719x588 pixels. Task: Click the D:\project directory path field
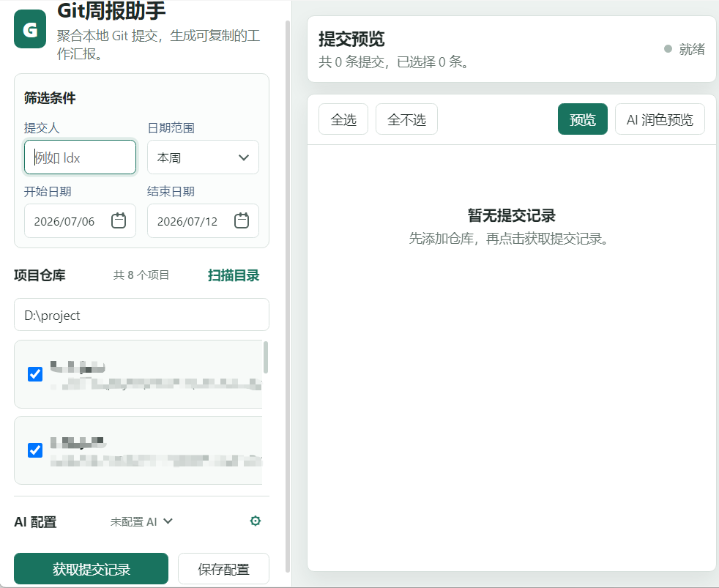tap(142, 315)
